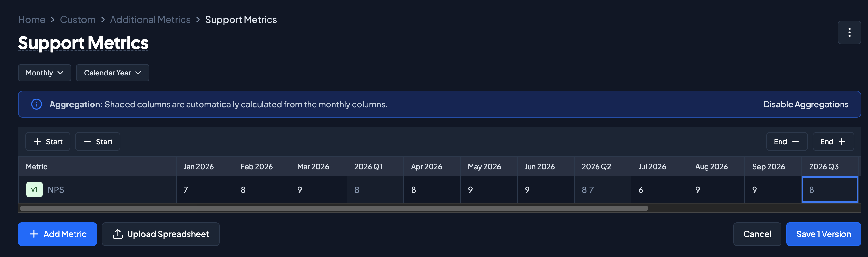The image size is (868, 257).
Task: Add a period at the start
Action: pos(48,141)
